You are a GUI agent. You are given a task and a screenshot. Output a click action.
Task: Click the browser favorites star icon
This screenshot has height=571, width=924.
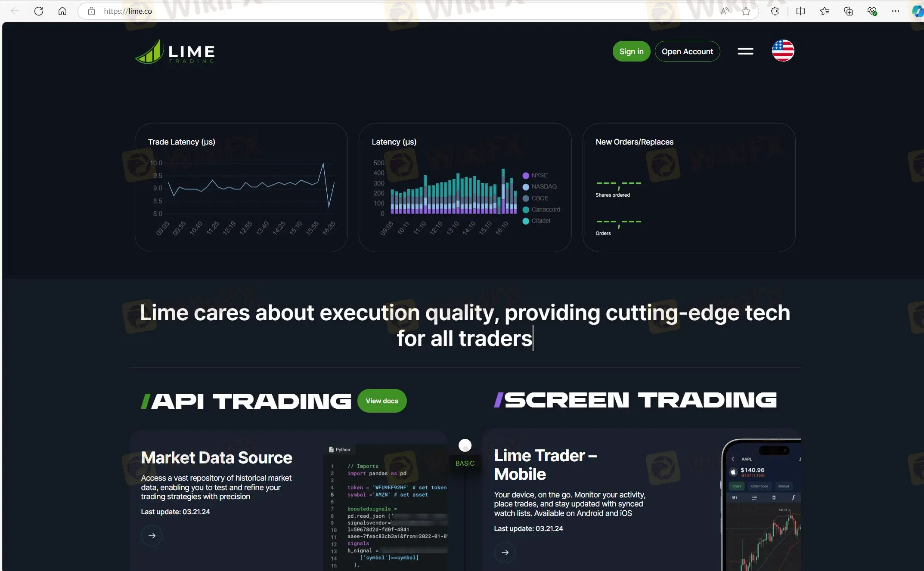pos(747,11)
